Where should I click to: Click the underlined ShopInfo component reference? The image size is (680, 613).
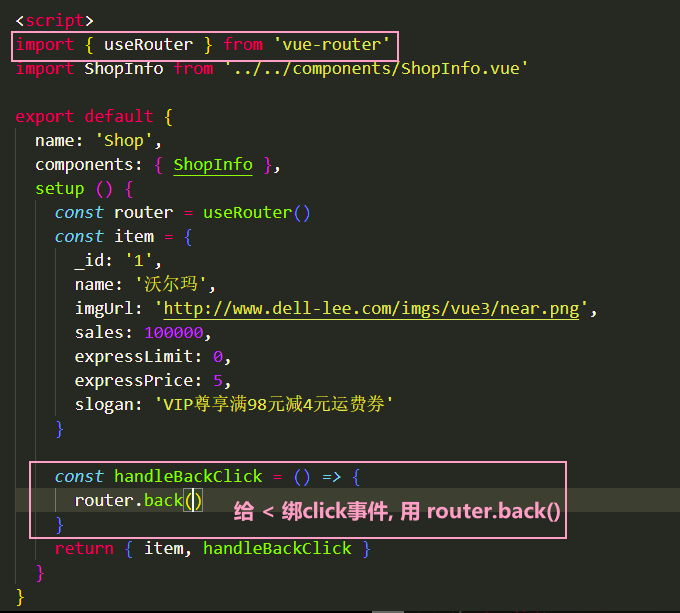[213, 165]
